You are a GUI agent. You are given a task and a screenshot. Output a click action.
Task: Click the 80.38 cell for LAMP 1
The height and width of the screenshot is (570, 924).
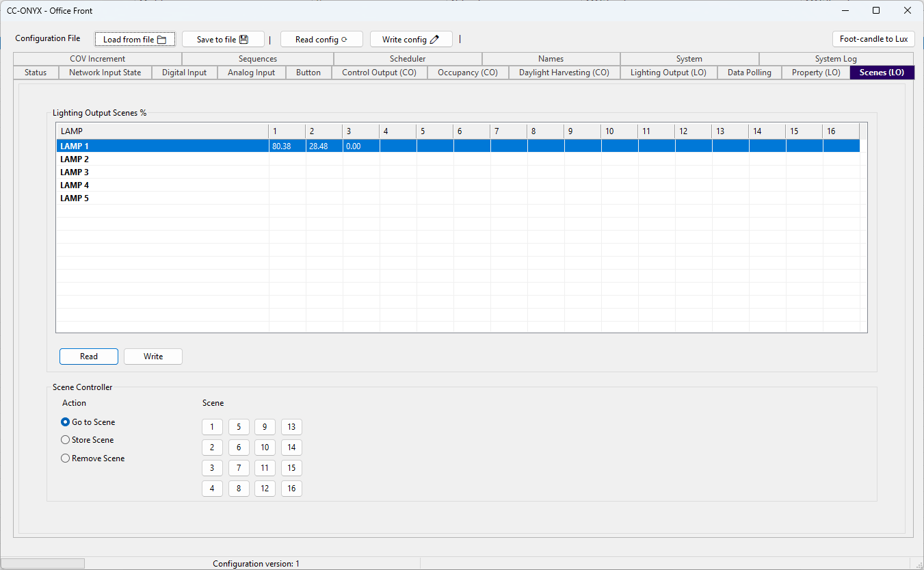click(x=287, y=146)
